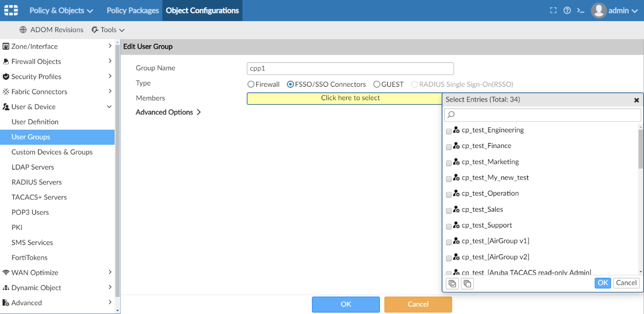This screenshot has height=314, width=644.
Task: Click the deselect all entries icon
Action: (x=467, y=284)
